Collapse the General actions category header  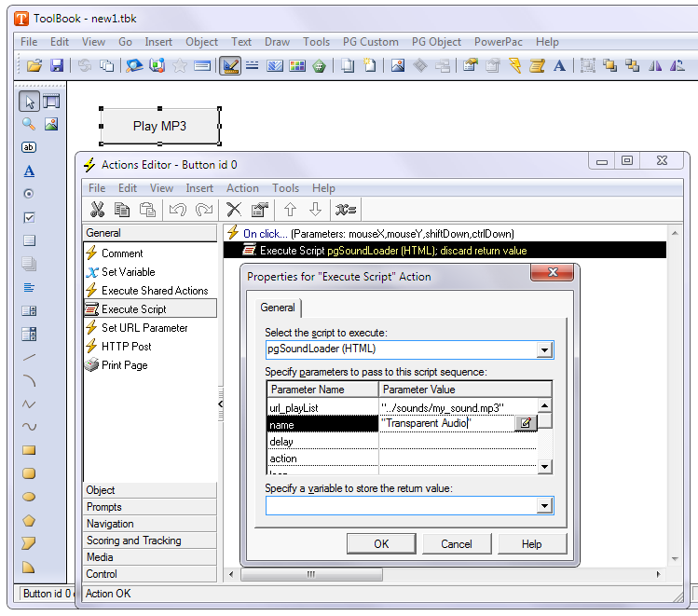149,233
